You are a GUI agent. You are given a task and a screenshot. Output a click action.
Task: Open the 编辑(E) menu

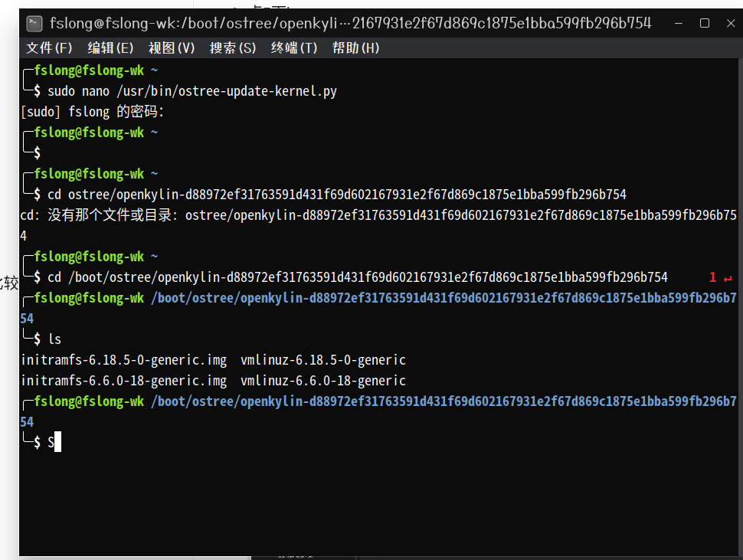click(x=110, y=48)
